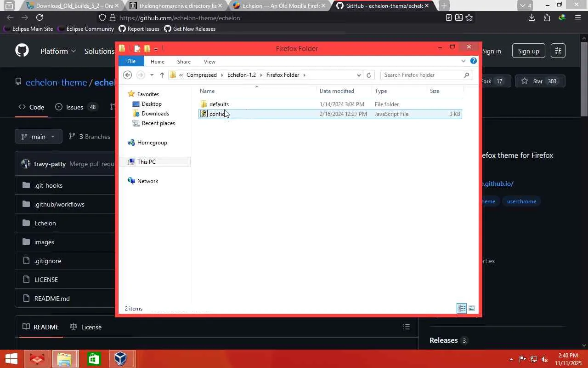Show hidden system tray icons

tap(511, 359)
